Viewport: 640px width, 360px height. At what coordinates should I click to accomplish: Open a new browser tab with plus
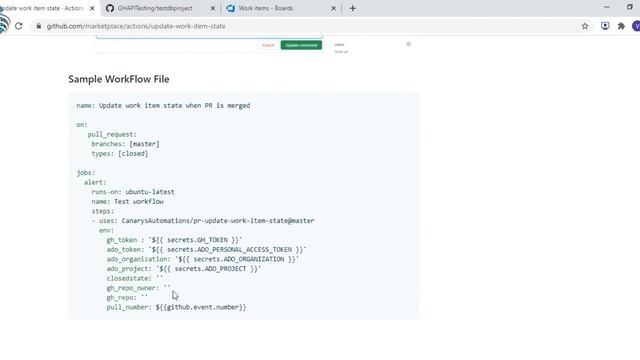coord(353,8)
